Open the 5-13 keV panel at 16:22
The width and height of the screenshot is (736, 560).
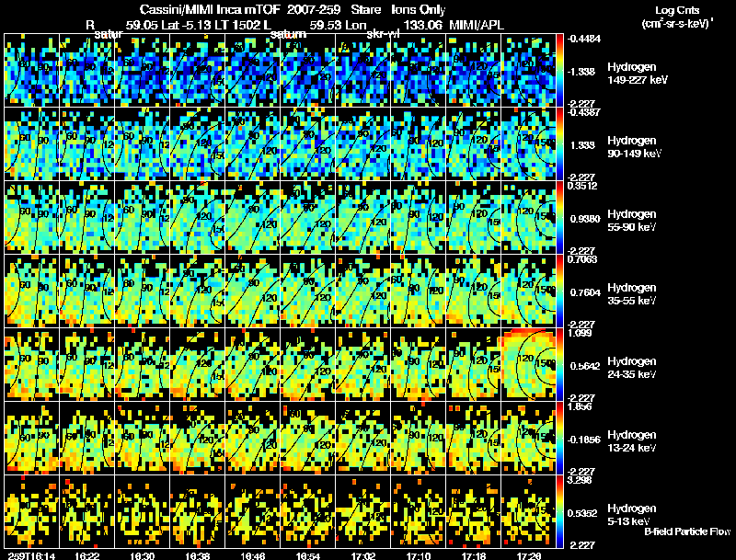click(x=86, y=512)
